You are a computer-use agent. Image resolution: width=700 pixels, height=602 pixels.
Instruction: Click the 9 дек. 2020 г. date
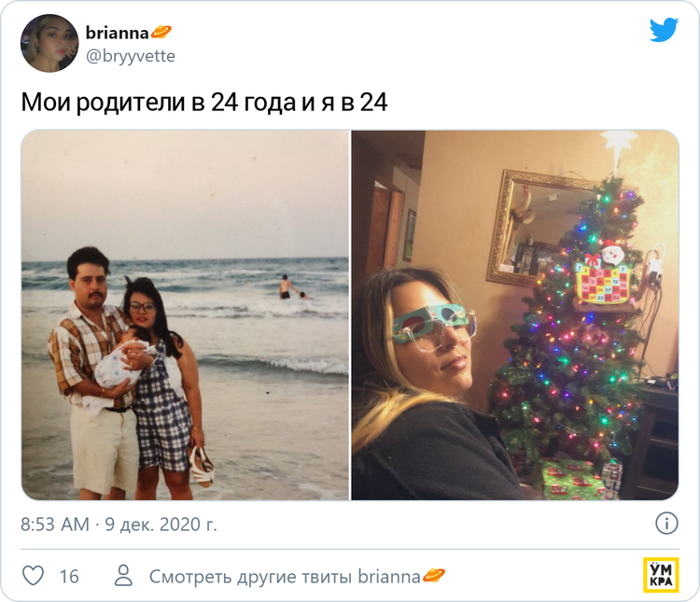pyautogui.click(x=161, y=525)
